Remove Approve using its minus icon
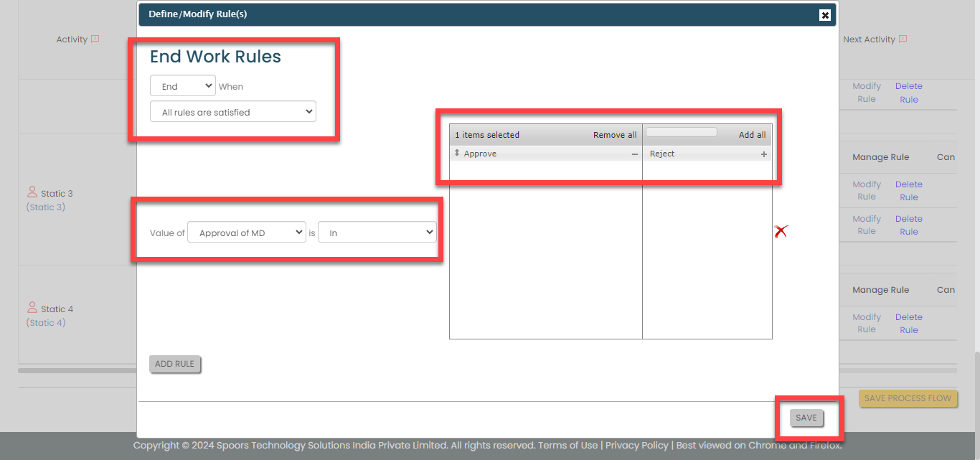The height and width of the screenshot is (460, 980). tap(634, 154)
